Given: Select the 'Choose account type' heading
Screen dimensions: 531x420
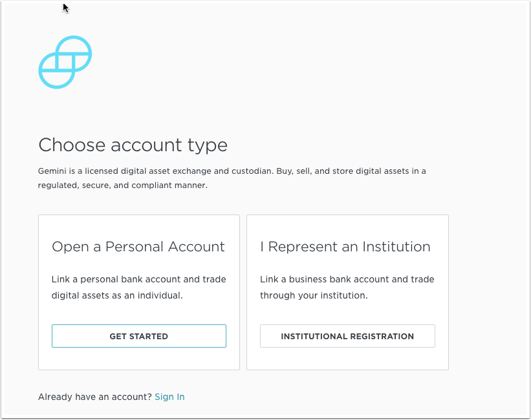Looking at the screenshot, I should coord(133,145).
